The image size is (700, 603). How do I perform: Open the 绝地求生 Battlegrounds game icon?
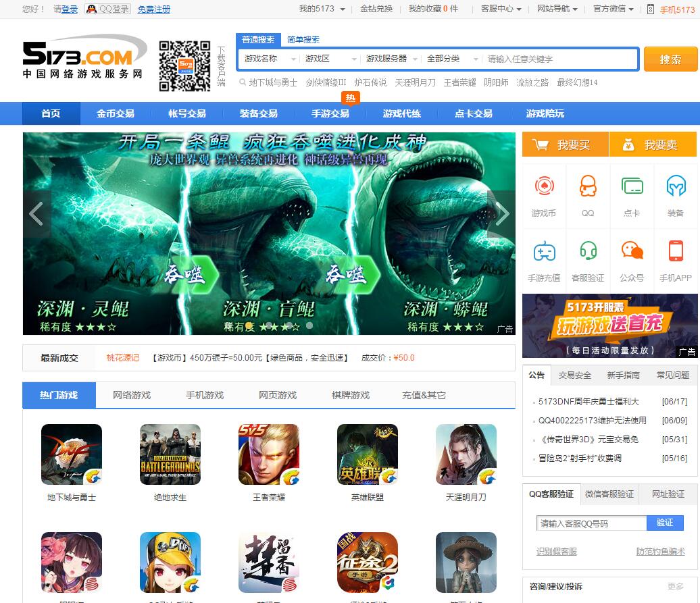[170, 454]
